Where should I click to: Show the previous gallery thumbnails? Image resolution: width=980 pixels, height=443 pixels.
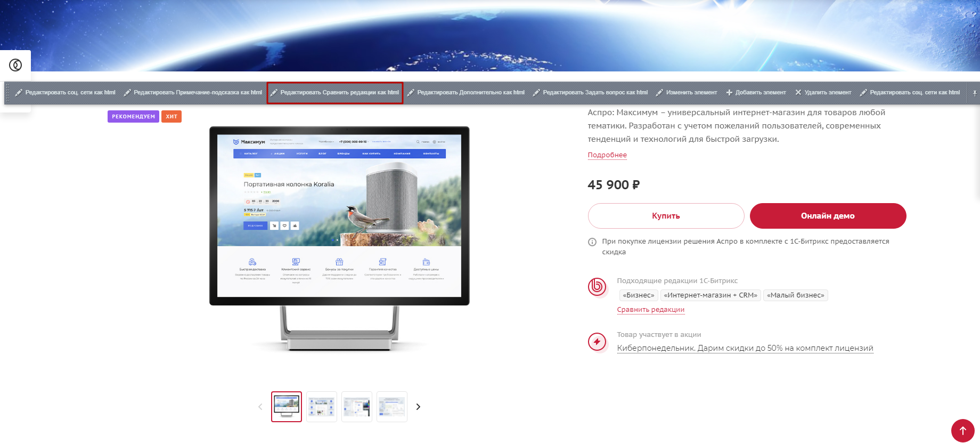point(260,407)
